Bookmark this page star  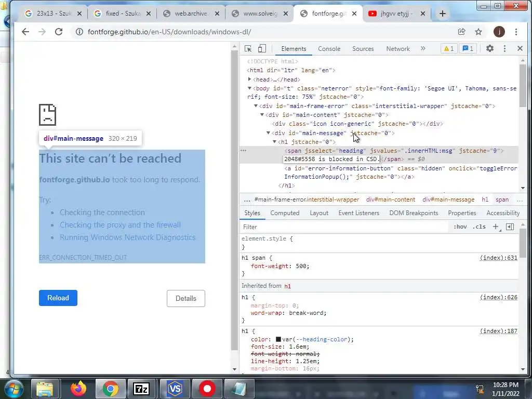point(478,32)
